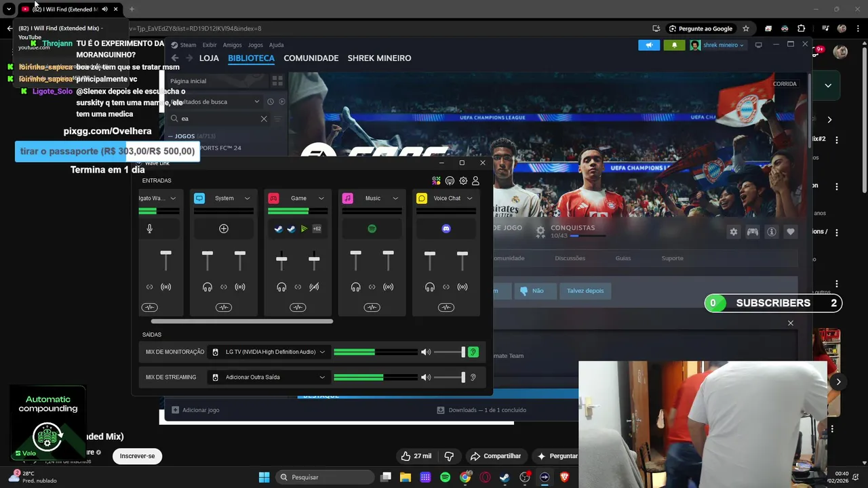Toggle stream mix mute on Voice Chat channel
Screen dimensions: 868x488
(x=462, y=287)
